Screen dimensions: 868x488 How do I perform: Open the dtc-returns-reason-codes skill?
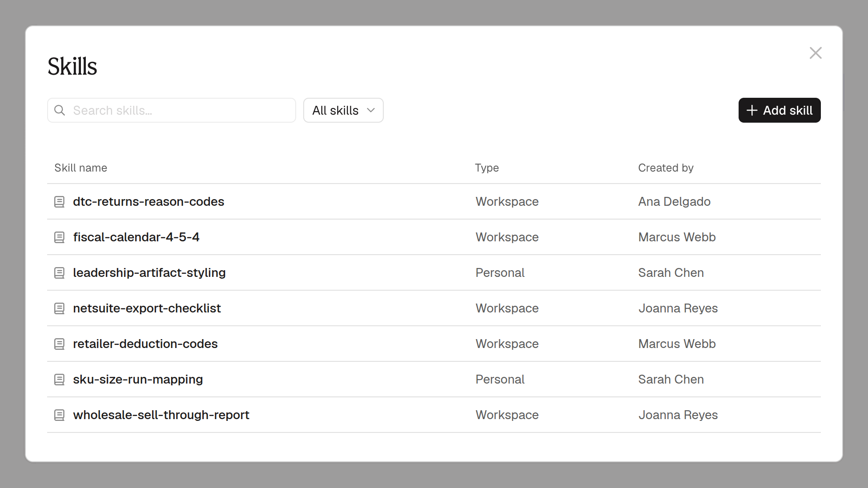pos(149,201)
